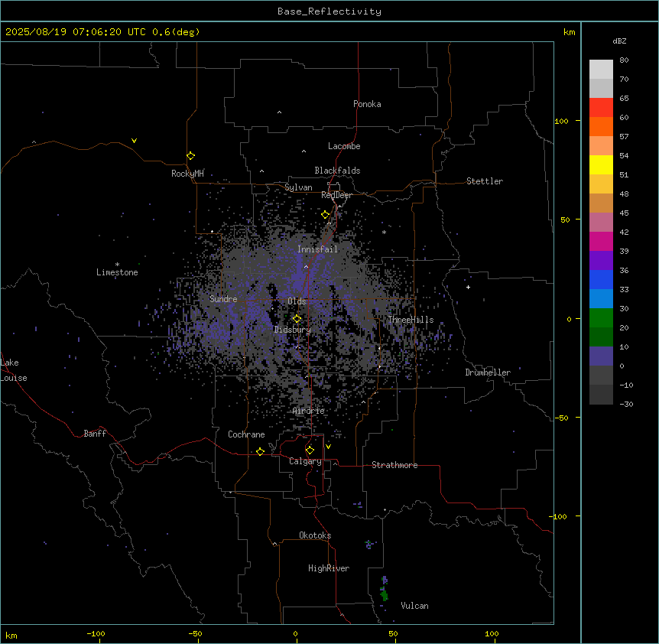Pick the dark orange 57-60 dBZ swatch
The width and height of the screenshot is (659, 644).
pyautogui.click(x=601, y=126)
